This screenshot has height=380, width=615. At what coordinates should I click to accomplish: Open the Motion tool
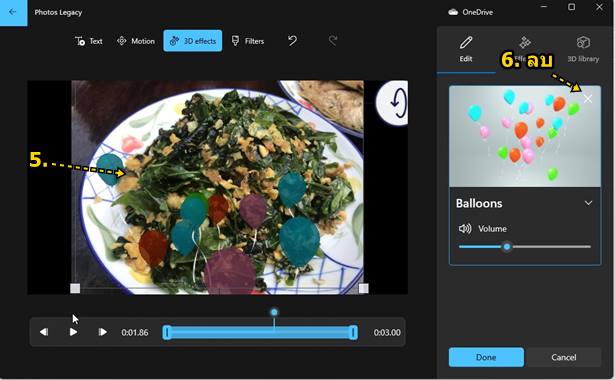(136, 41)
